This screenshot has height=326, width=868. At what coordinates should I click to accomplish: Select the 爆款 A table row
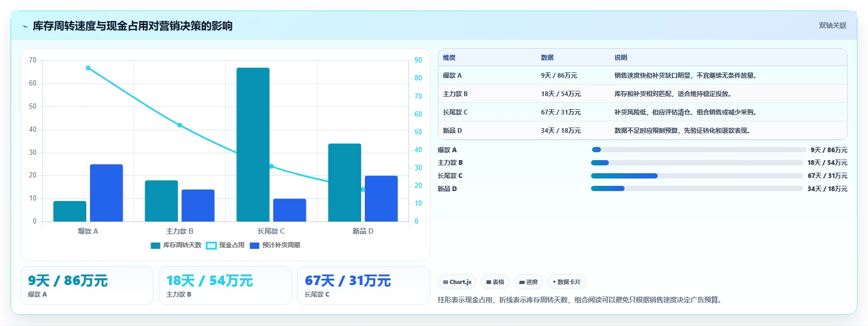click(642, 76)
